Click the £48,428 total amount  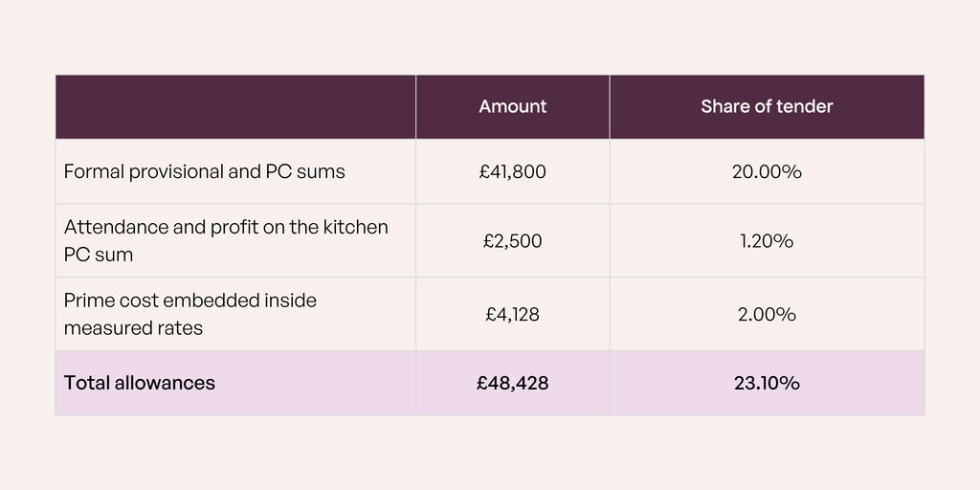pos(513,383)
